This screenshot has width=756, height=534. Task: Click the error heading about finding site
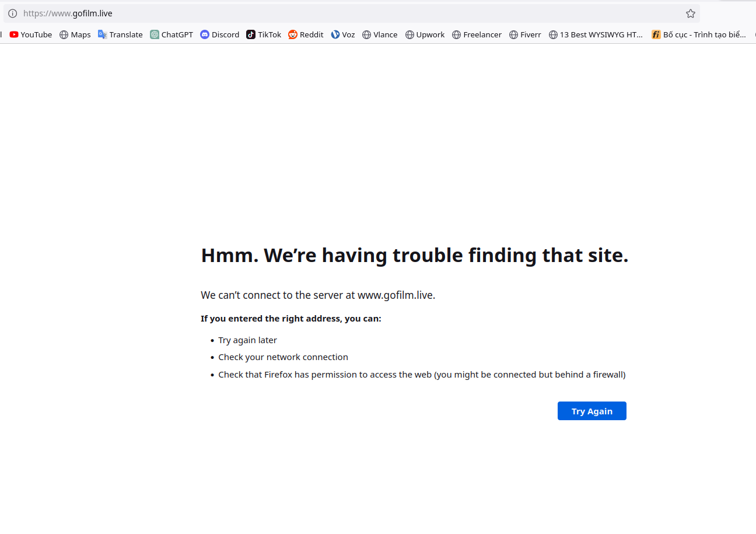[414, 256]
